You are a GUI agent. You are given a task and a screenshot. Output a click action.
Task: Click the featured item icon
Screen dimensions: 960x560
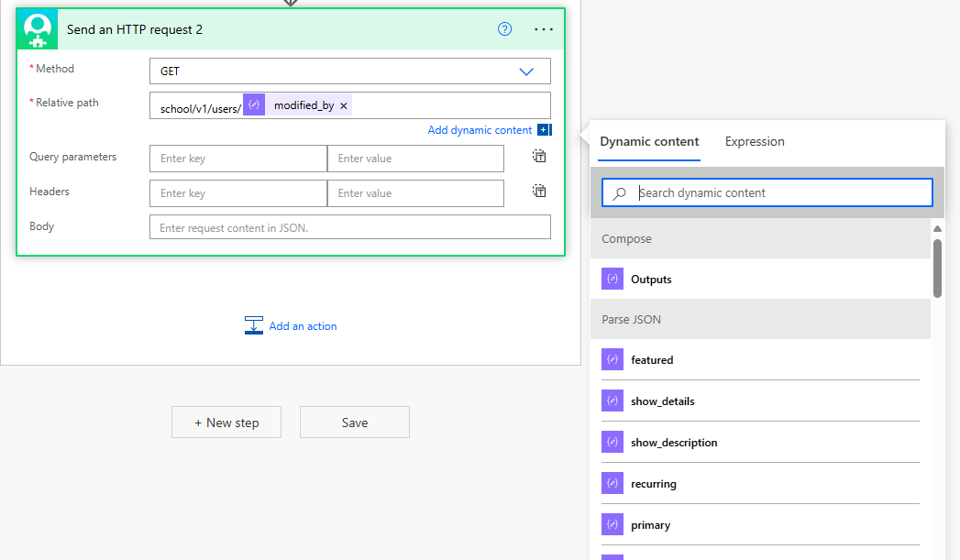click(612, 360)
